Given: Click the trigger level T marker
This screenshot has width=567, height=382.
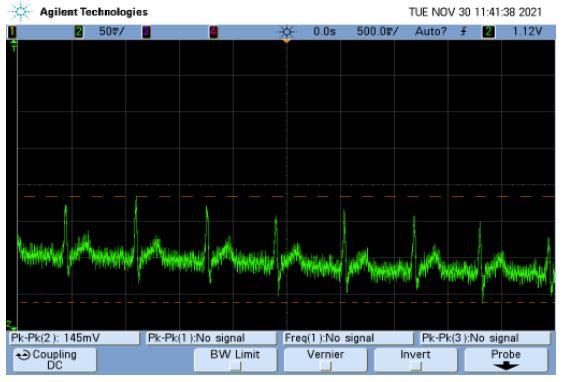Looking at the screenshot, I should click(14, 46).
